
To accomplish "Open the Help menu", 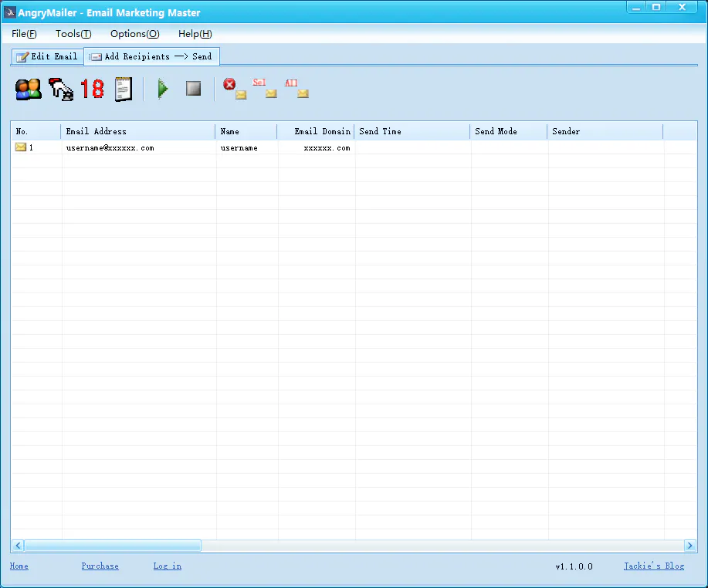I will [x=195, y=34].
